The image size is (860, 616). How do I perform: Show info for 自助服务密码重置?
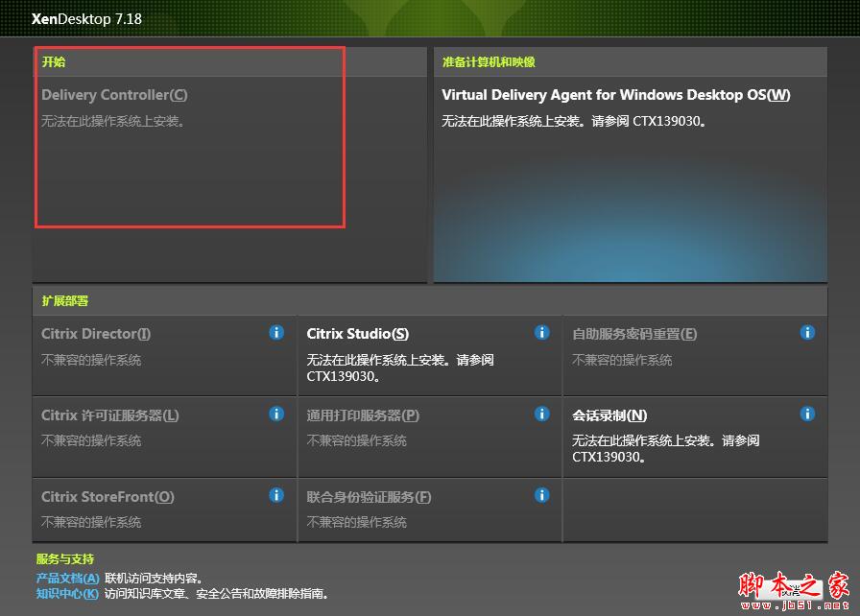click(807, 332)
